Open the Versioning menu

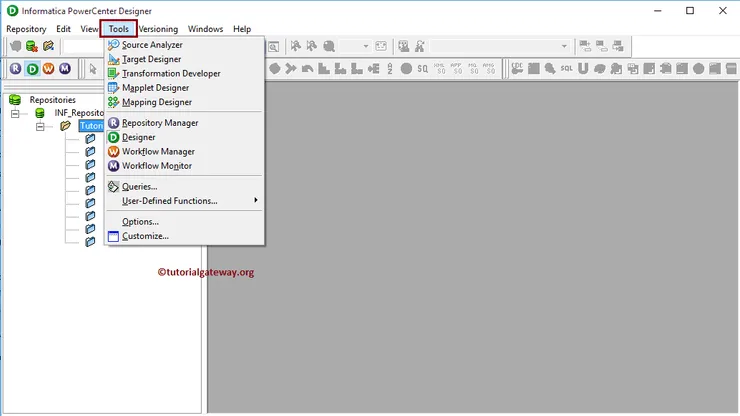pyautogui.click(x=158, y=29)
